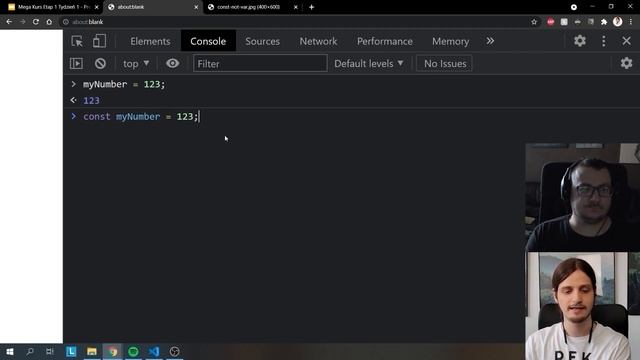Click the const myNumber input line
The width and height of the screenshot is (640, 360).
click(140, 117)
